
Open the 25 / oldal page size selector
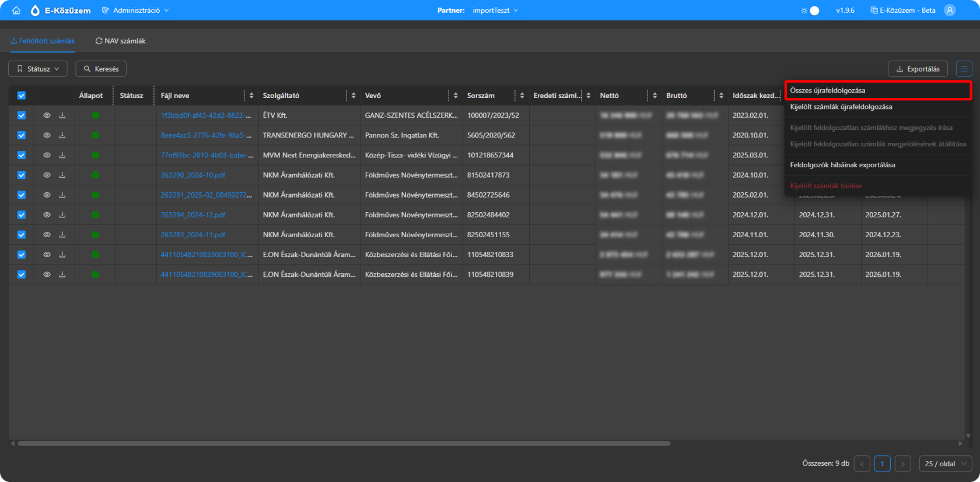(945, 464)
